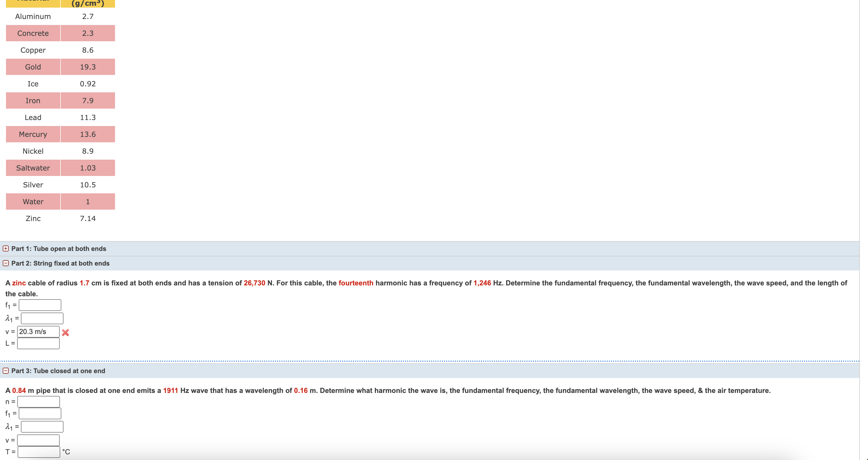Focus Part 3 f1 input field
868x460 pixels.
40,413
